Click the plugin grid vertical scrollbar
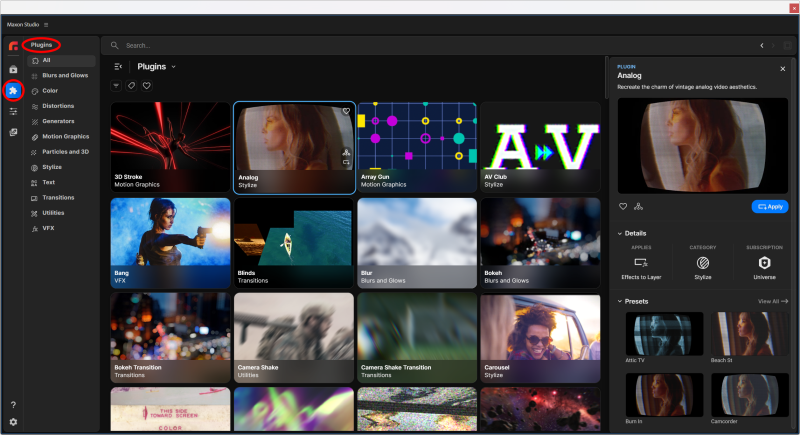 606,78
